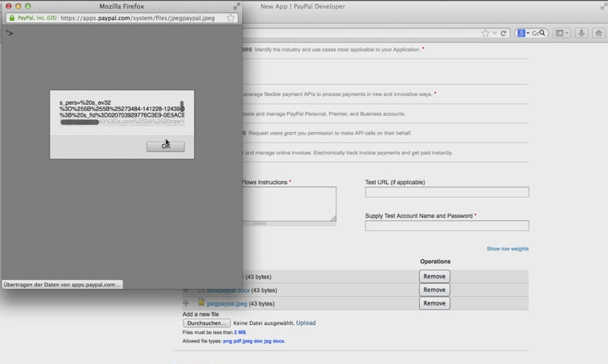Click the green padlock in popup address bar
This screenshot has width=608, height=364.
(x=12, y=18)
